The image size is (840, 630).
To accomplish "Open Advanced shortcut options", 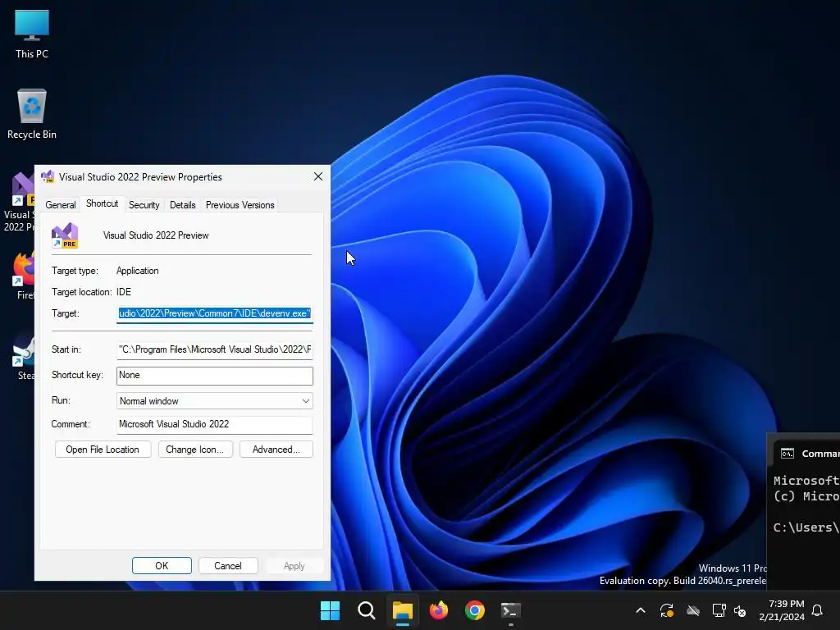I will coord(276,450).
